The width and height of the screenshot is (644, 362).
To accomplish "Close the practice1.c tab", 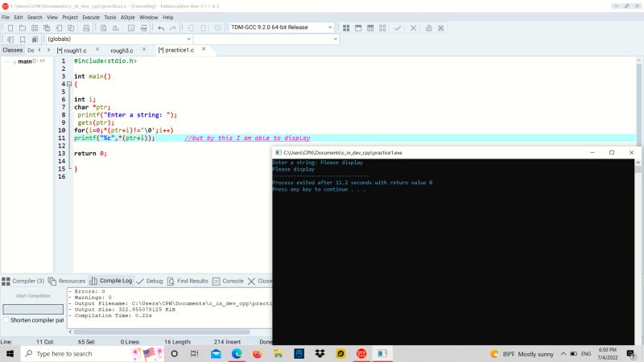I will (204, 49).
